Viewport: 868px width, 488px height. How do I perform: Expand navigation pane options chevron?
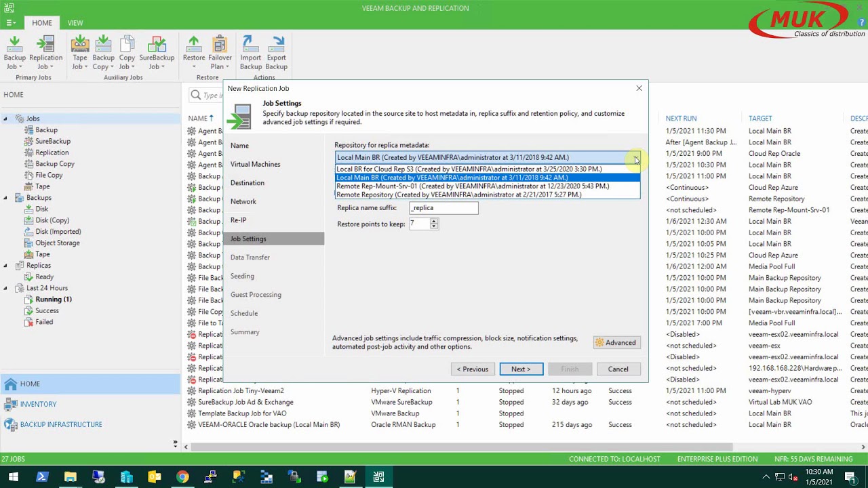175,444
